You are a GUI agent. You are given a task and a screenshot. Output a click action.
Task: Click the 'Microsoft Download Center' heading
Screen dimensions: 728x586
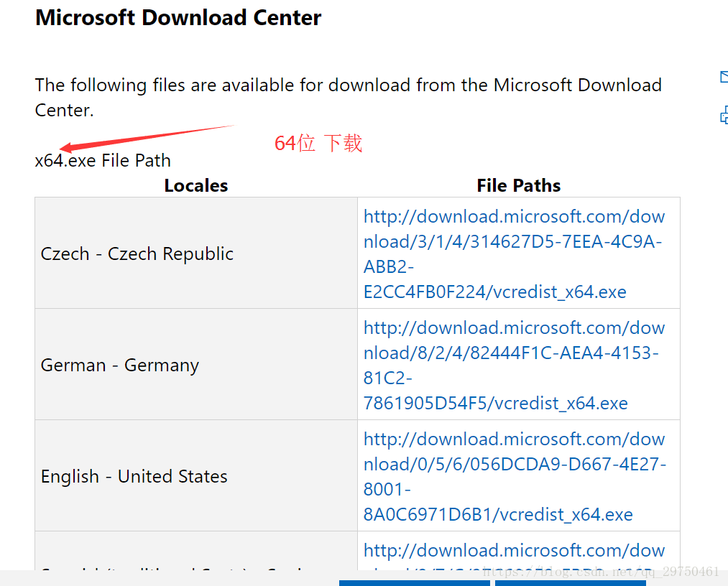point(178,18)
